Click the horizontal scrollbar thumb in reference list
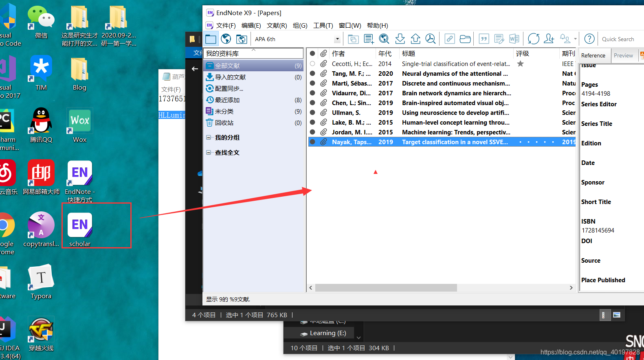The image size is (644, 360). click(x=386, y=288)
